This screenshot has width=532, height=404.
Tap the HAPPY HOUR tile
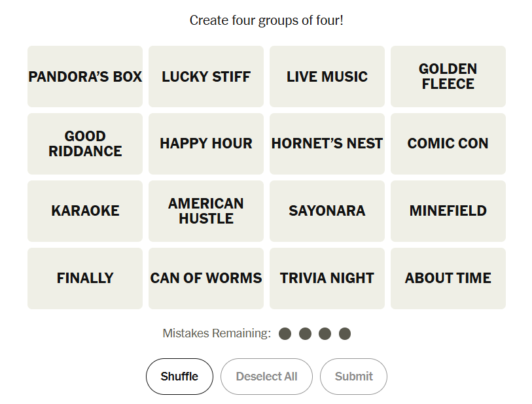(x=206, y=144)
